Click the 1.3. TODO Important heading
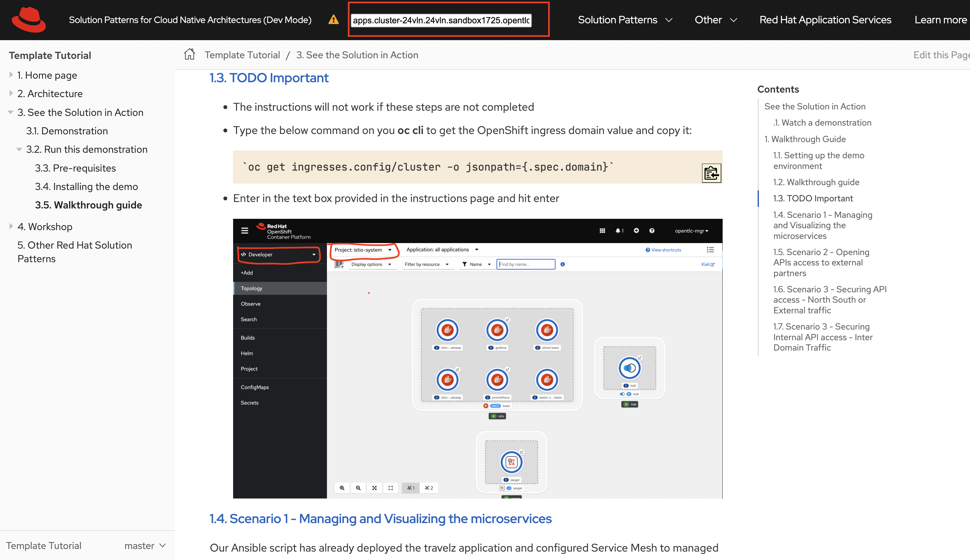 point(269,78)
